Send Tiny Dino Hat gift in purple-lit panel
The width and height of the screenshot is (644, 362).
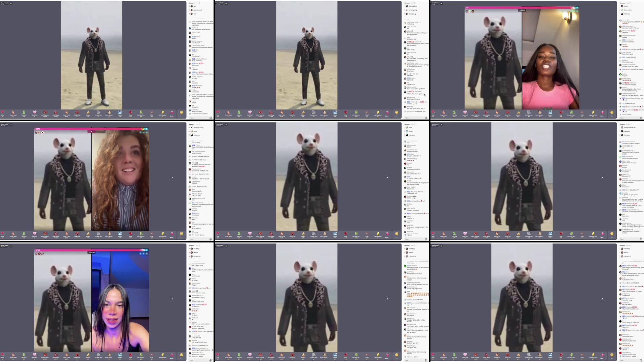coord(141,355)
